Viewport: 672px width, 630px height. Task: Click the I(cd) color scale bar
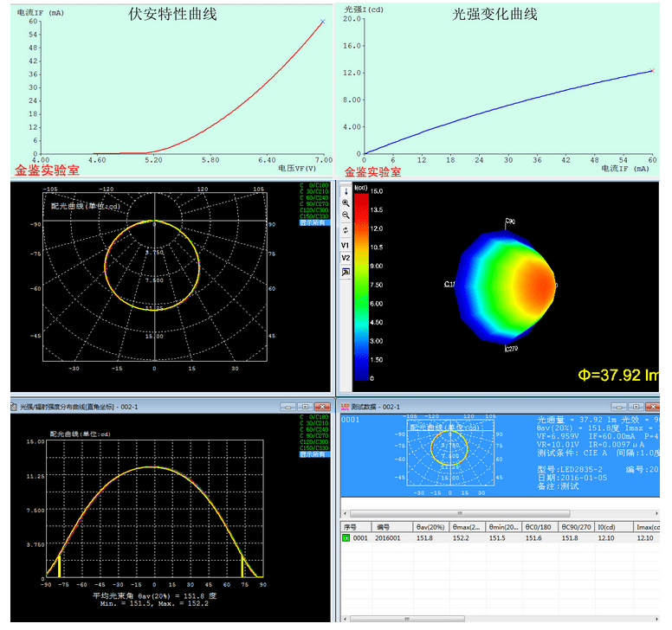pos(361,286)
